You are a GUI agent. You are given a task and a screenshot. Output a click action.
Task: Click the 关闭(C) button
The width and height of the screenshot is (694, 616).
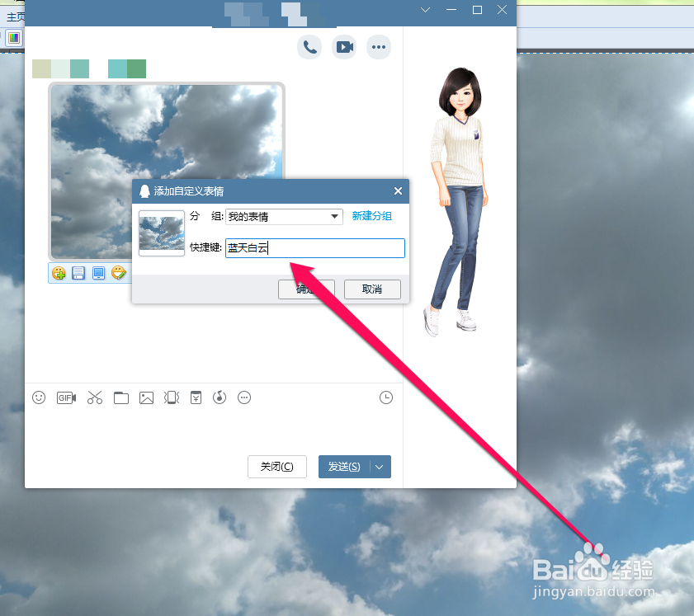point(277,467)
